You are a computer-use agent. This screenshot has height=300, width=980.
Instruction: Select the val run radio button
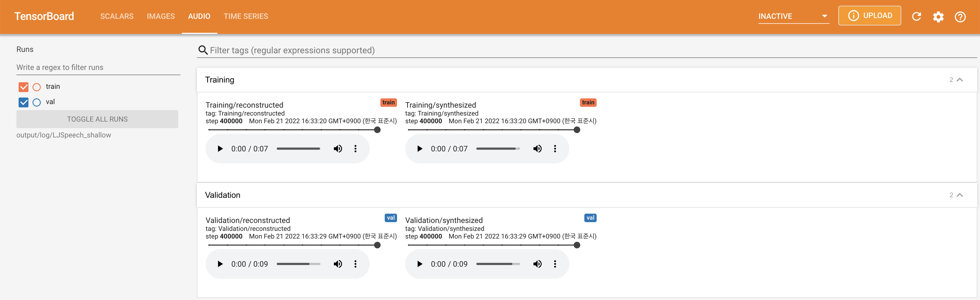tap(37, 102)
